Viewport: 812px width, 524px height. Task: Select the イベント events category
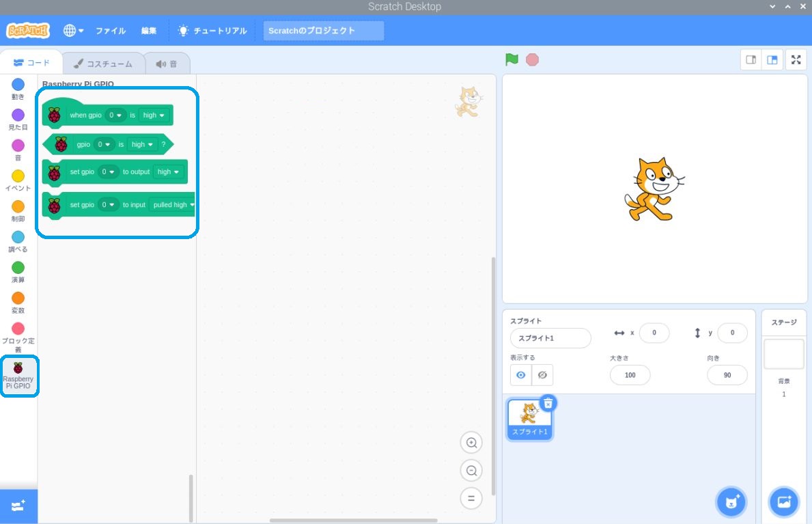(x=18, y=181)
